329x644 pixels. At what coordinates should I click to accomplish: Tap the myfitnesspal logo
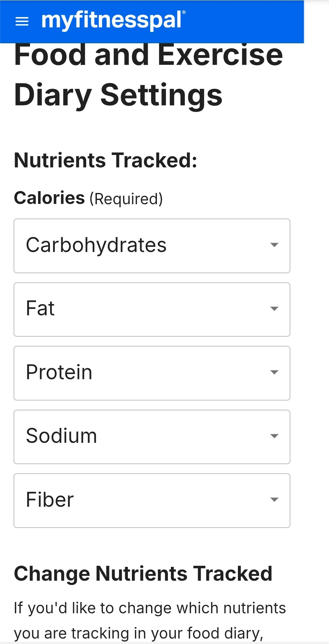pos(113,21)
